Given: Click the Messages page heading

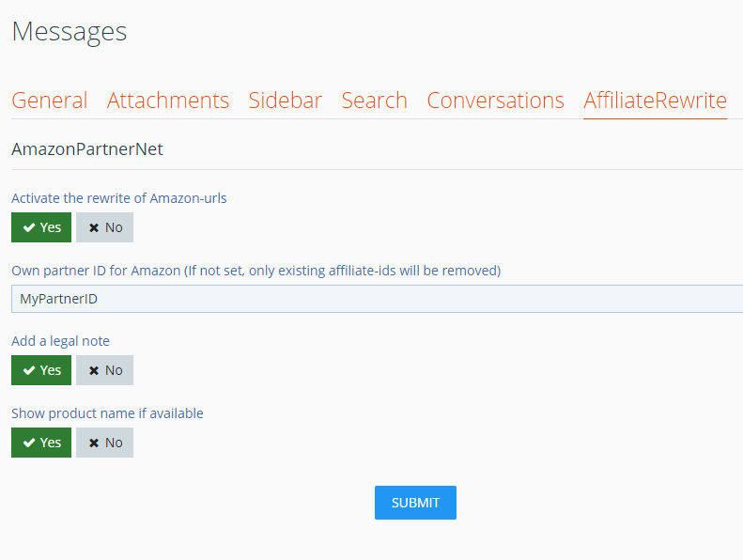Looking at the screenshot, I should click(70, 31).
